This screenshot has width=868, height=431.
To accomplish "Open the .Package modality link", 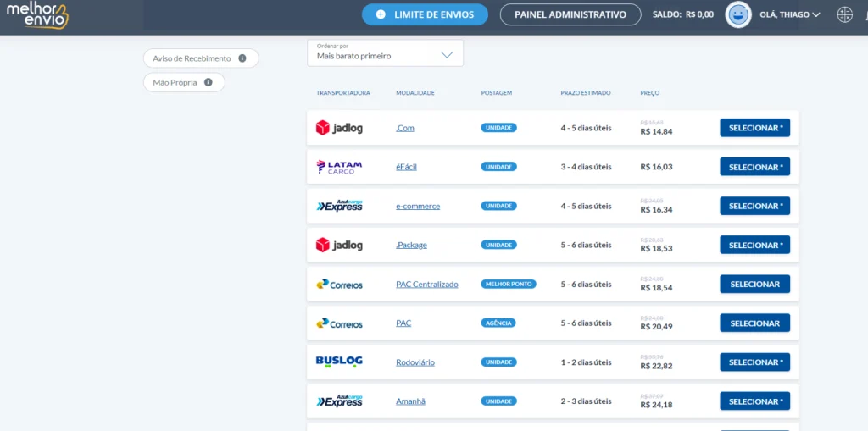I will point(411,245).
